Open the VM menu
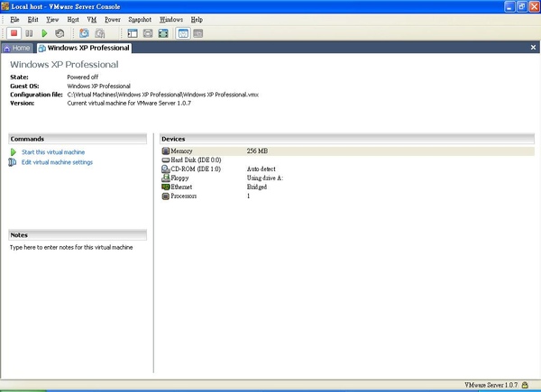Screen dimensions: 541x392 (91, 20)
